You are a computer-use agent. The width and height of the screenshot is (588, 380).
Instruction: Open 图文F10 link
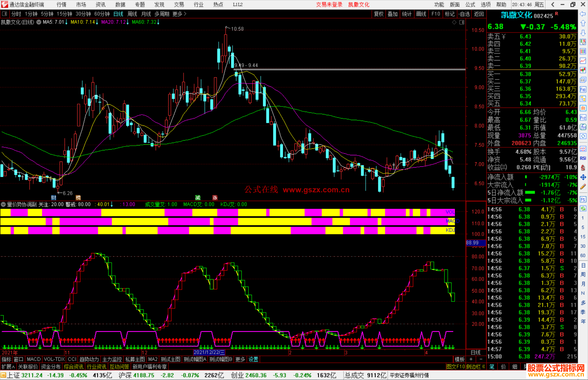456,367
